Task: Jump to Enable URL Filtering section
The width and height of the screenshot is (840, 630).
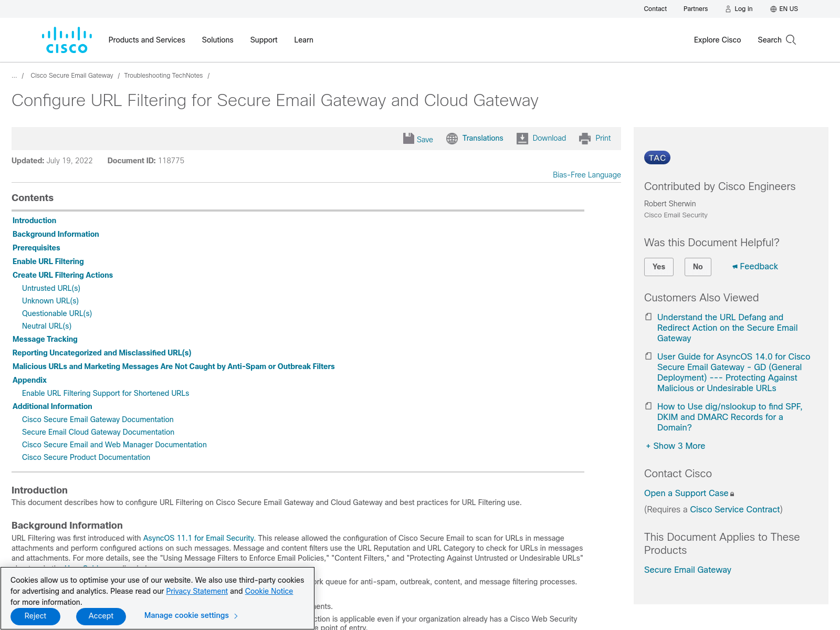Action: click(x=48, y=261)
